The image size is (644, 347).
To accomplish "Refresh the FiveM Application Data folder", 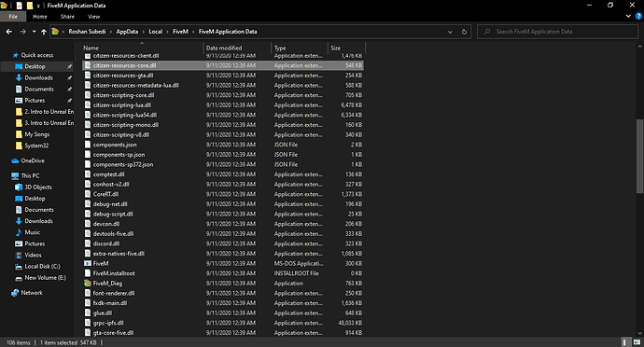I will (464, 32).
